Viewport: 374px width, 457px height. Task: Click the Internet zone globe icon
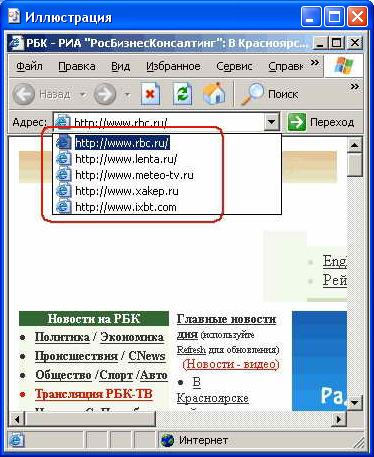click(167, 440)
